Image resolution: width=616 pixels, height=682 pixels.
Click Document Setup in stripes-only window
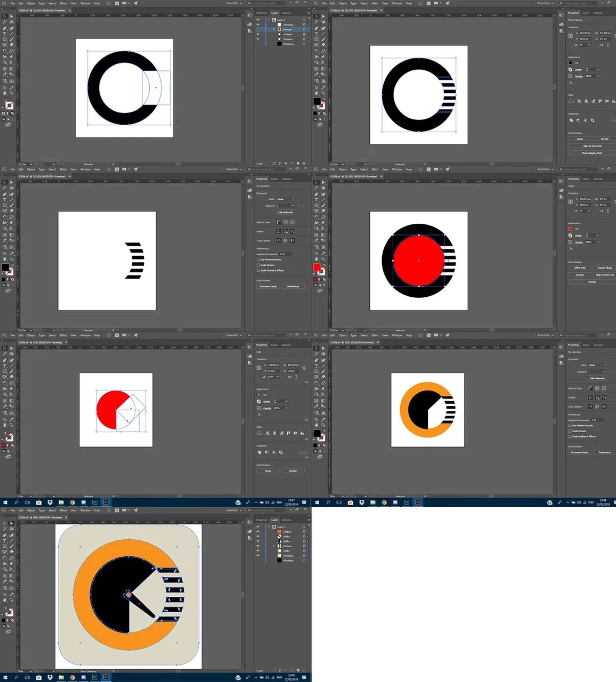coord(268,287)
